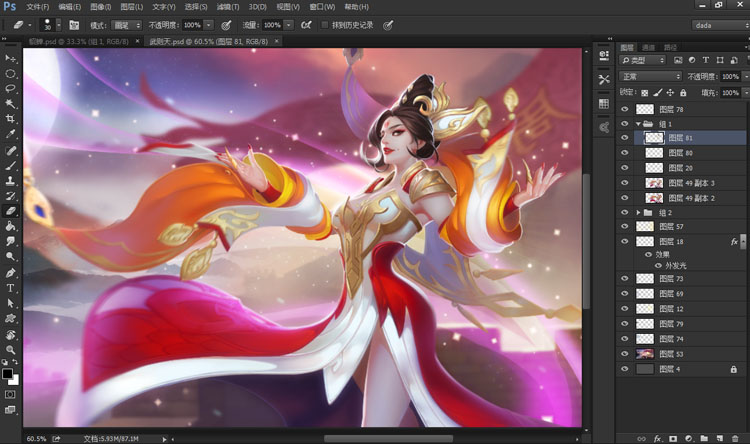Select the Eyedropper tool
Image resolution: width=750 pixels, height=444 pixels.
(10, 133)
